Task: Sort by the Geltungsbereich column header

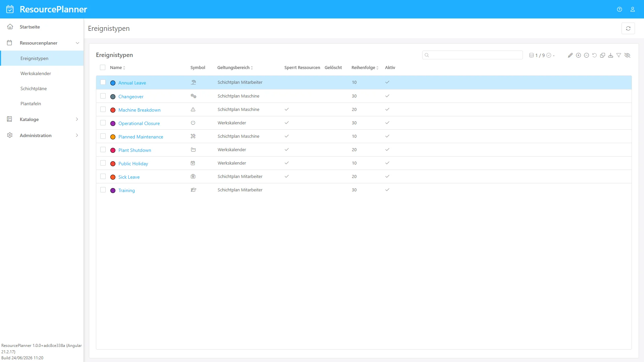Action: coord(235,68)
